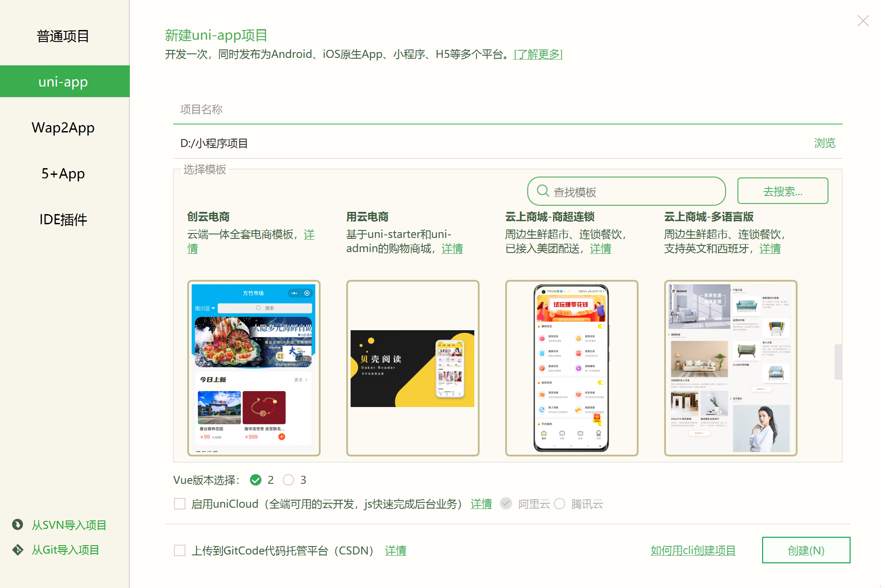Open 从Git导入项目 link
Screen dimensions: 881x588
tap(65, 550)
